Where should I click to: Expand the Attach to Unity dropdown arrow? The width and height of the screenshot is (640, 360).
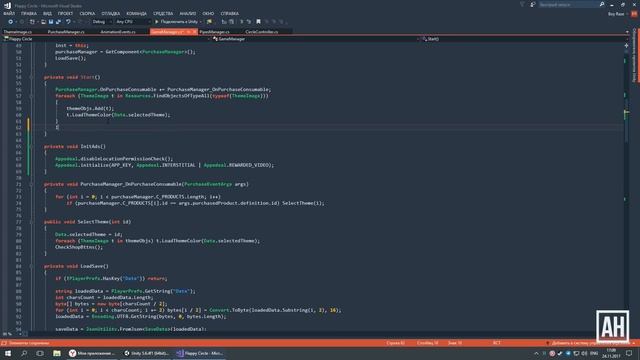click(x=200, y=22)
